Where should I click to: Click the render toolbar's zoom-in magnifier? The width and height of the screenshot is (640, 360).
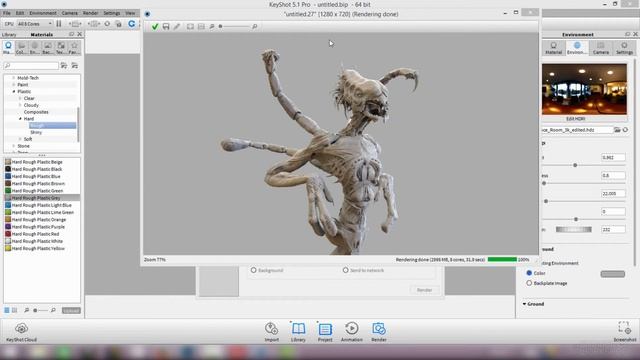coord(255,27)
